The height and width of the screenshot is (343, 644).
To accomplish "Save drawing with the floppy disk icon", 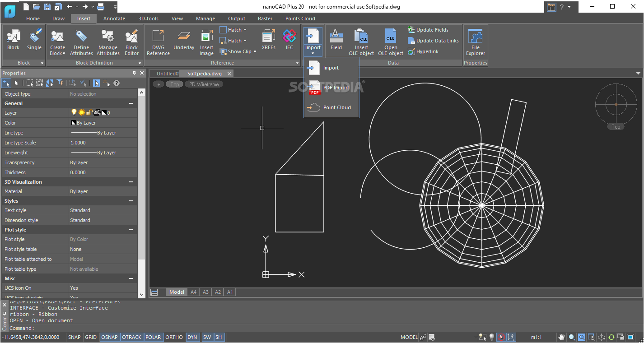I will pos(47,7).
